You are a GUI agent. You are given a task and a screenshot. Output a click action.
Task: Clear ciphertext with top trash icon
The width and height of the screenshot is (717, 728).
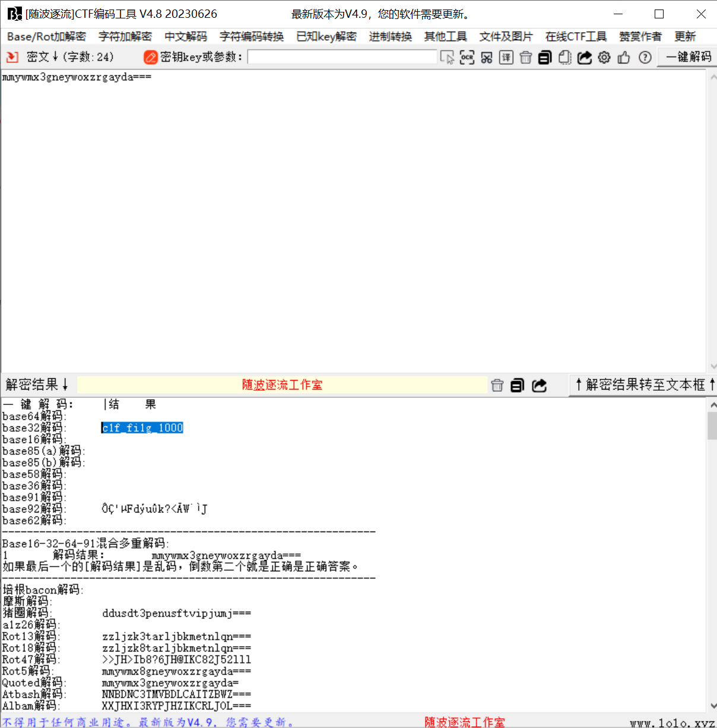pos(526,58)
